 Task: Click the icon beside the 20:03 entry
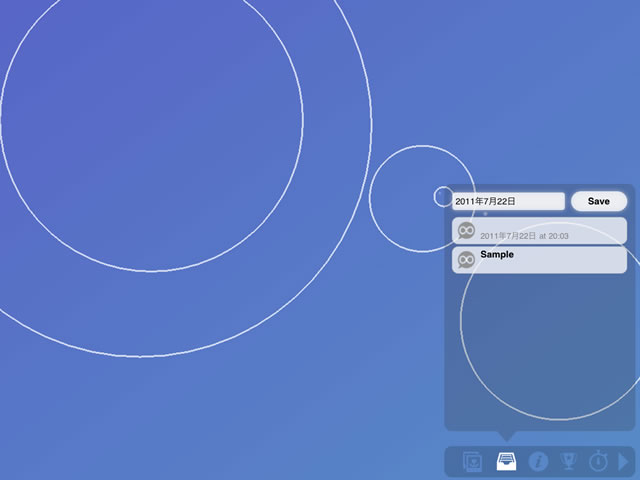click(466, 231)
